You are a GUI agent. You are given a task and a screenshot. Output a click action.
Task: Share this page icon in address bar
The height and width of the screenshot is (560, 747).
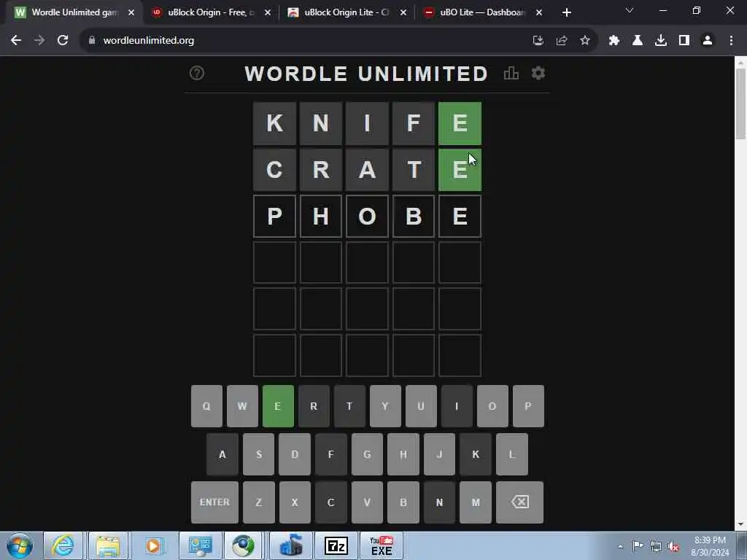tap(562, 41)
